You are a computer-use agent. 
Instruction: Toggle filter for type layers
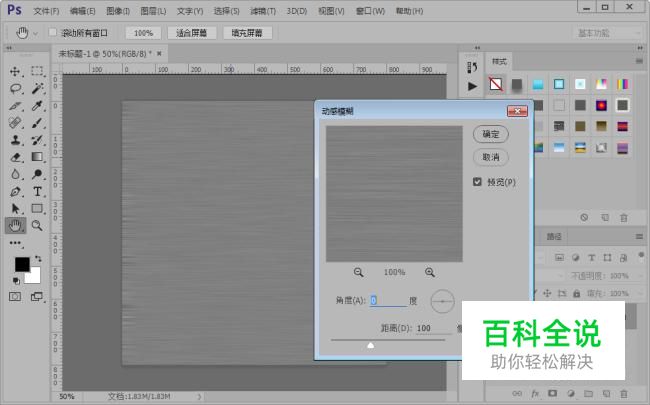pyautogui.click(x=592, y=258)
